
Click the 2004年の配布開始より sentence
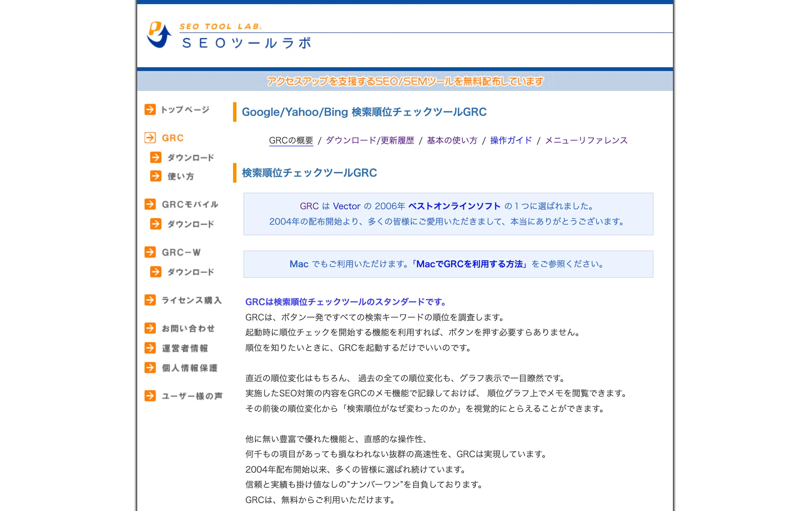[447, 222]
